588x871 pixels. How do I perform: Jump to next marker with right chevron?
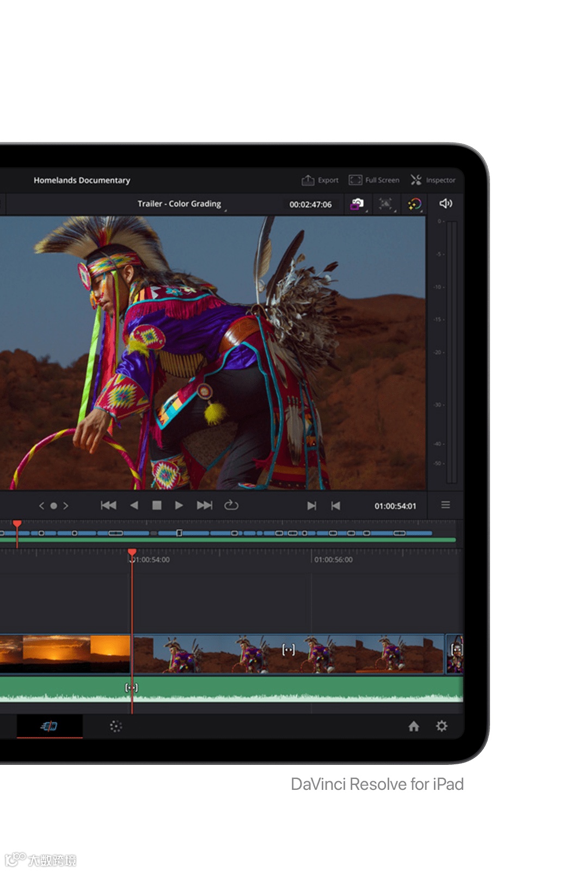point(65,506)
